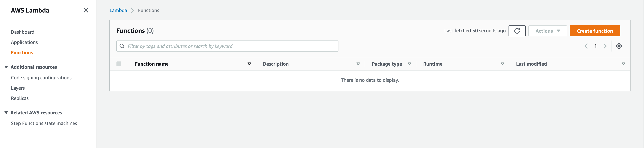
Task: Open Dashboard in the sidebar
Action: click(x=22, y=32)
